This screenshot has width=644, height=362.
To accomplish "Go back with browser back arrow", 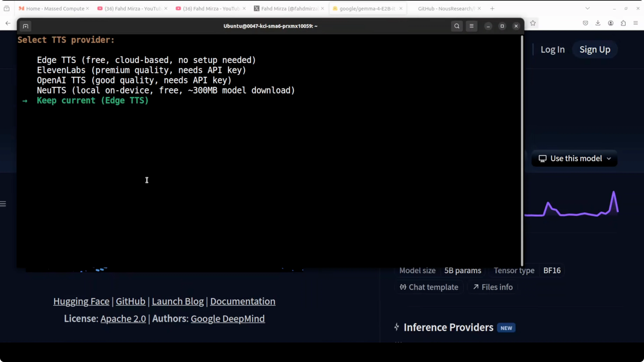I will pos(8,23).
